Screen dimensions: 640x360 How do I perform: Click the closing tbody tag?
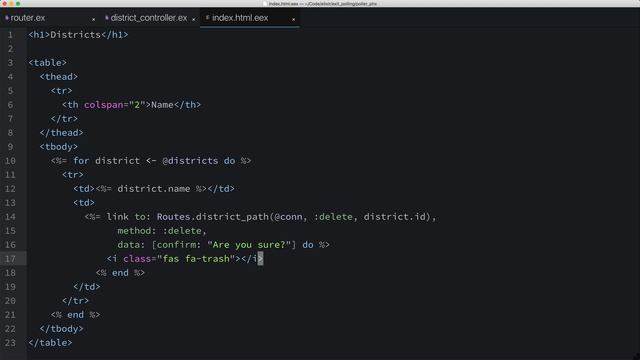pyautogui.click(x=62, y=329)
